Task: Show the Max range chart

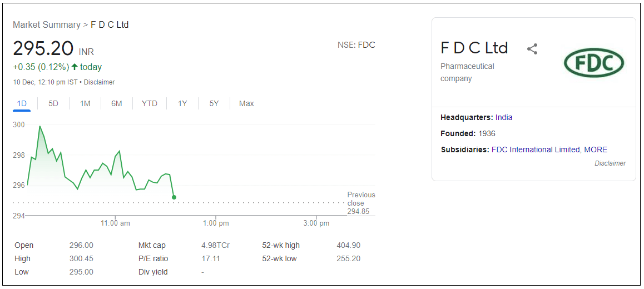Action: [x=246, y=103]
